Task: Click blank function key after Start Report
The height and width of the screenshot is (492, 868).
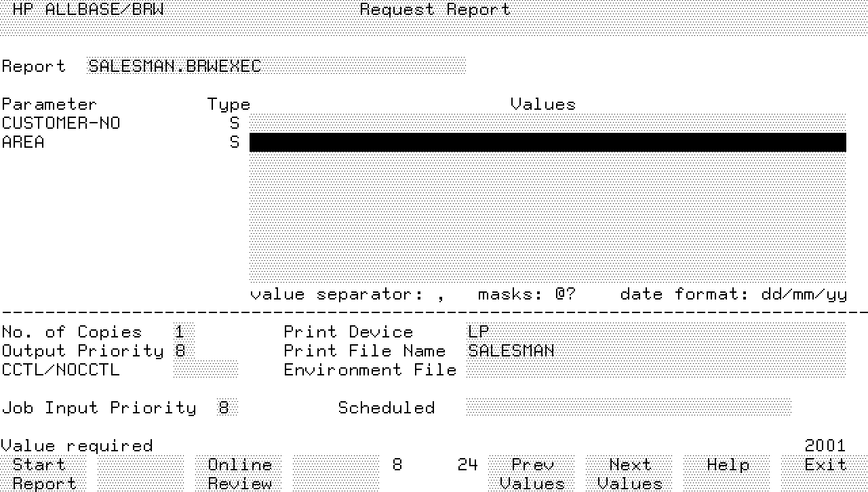Action: pos(140,473)
